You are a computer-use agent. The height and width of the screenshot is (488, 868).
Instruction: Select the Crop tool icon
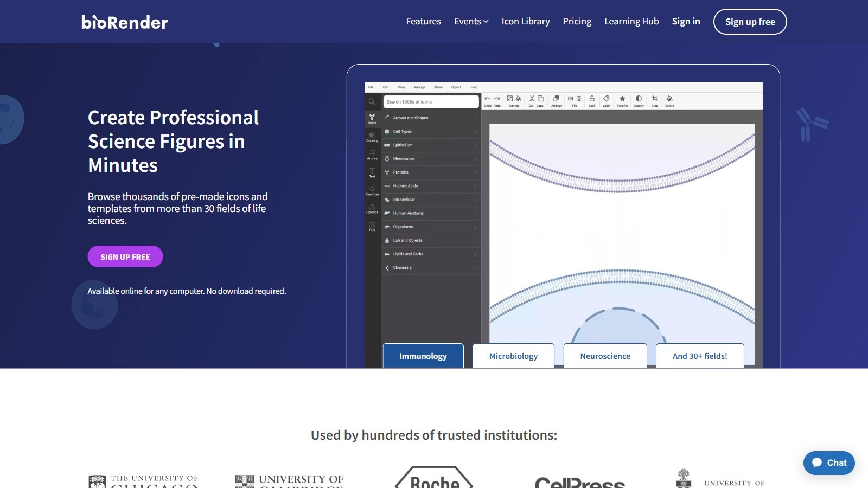tap(655, 99)
